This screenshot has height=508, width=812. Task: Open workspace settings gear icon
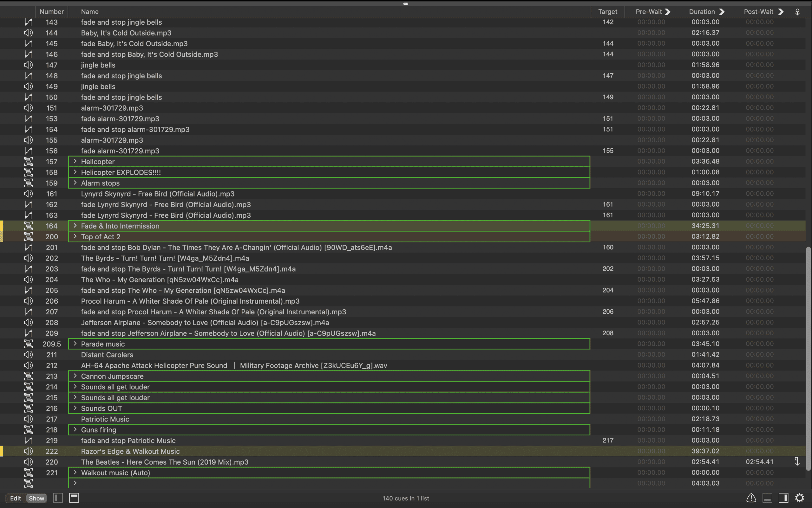(799, 498)
